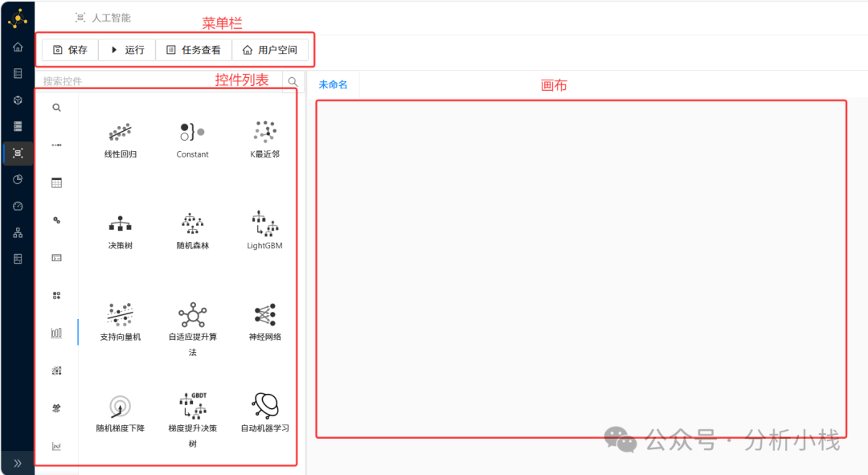Click the home icon in left navigation
Viewport: 868px width, 475px height.
pos(18,47)
